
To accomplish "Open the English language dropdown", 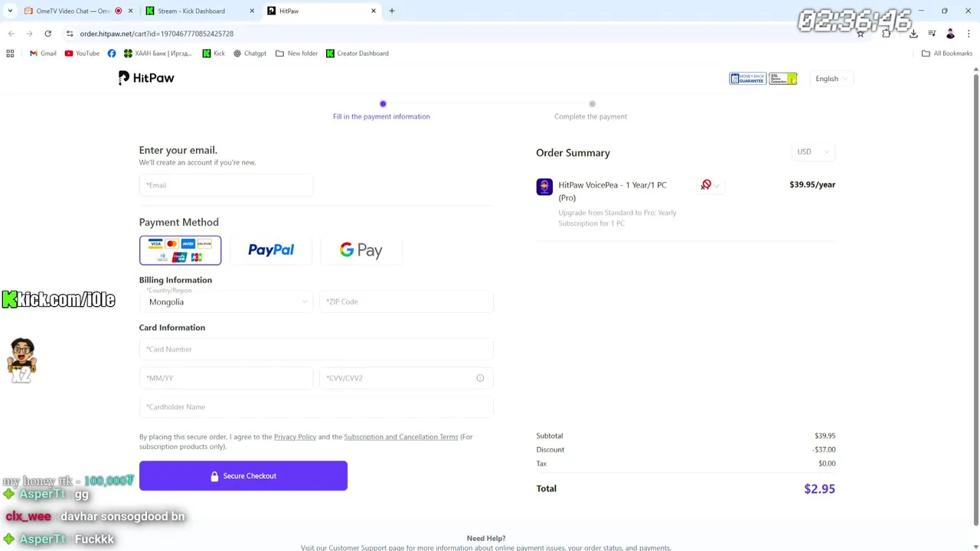I will (831, 79).
